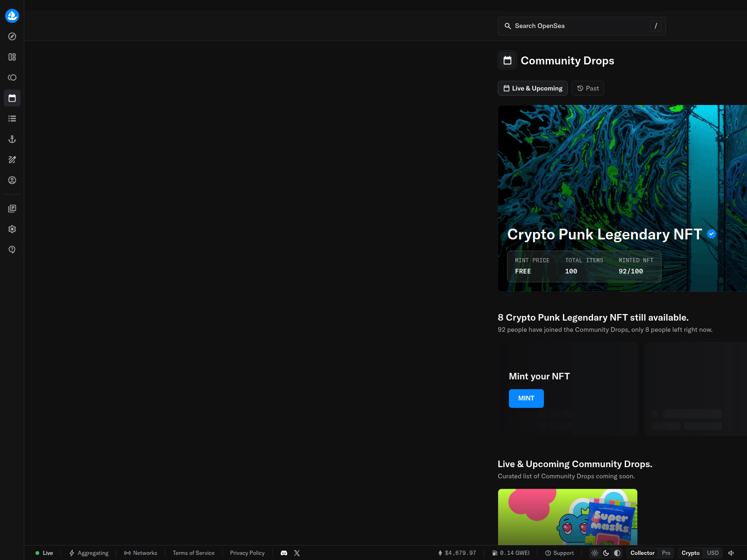Open the Crypto Punk Legendary NFT title

pos(605,234)
